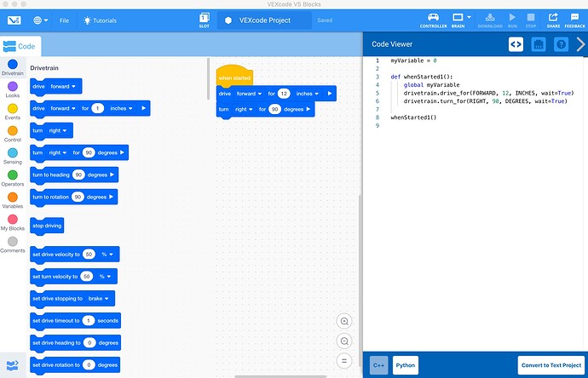Open the Controller configuration
The width and height of the screenshot is (588, 378).
pos(433,20)
